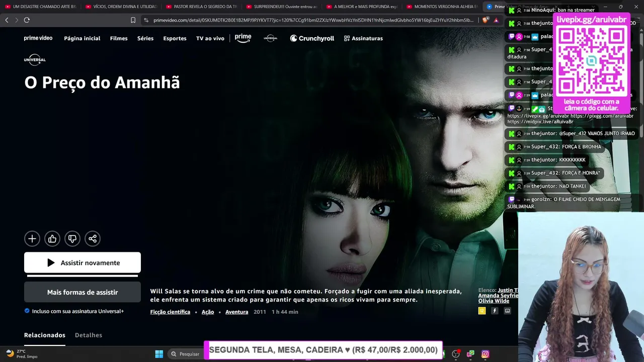Switch to the A MELHOR e MAIS PROFUNDA tab
The width and height of the screenshot is (644, 362).
pos(362,7)
